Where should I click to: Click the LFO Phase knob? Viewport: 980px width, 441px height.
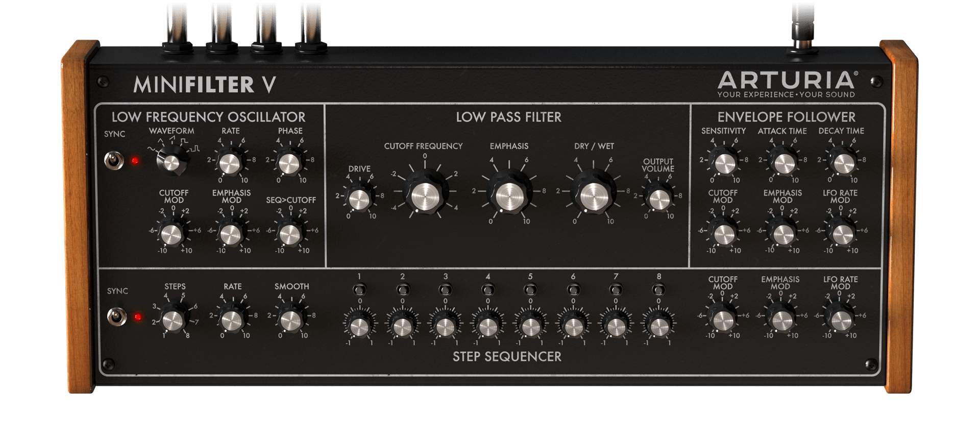click(x=289, y=163)
